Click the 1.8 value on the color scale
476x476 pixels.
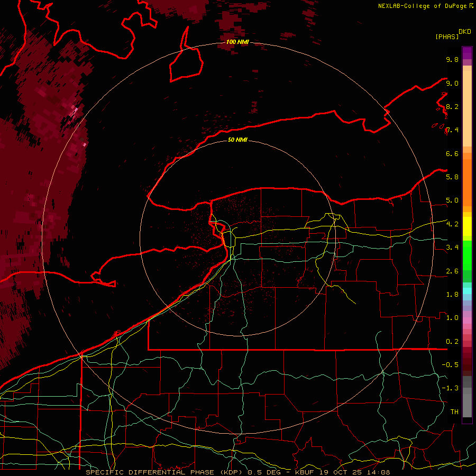[x=452, y=295]
